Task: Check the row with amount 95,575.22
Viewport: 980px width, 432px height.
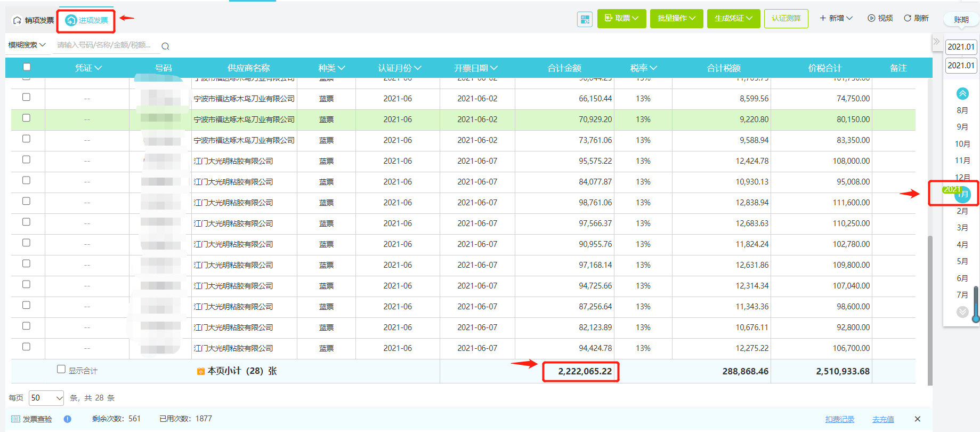Action: [26, 159]
